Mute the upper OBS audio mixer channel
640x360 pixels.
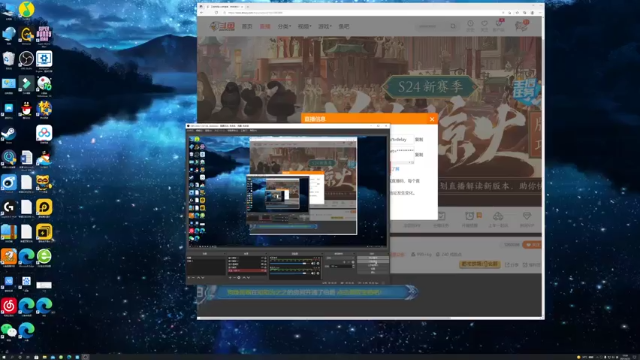tap(313, 263)
